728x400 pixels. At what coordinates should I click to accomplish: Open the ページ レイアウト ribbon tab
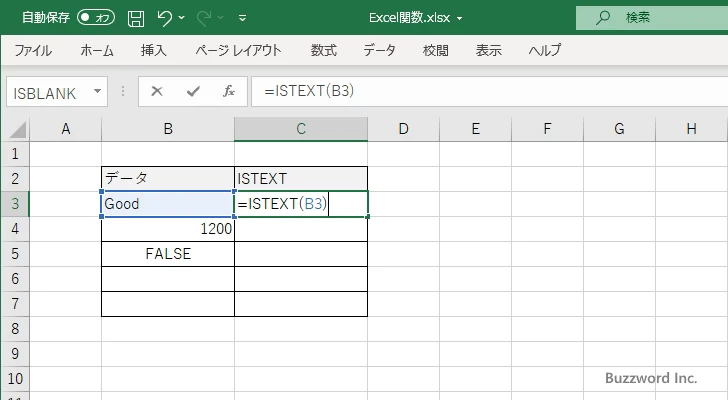(238, 50)
